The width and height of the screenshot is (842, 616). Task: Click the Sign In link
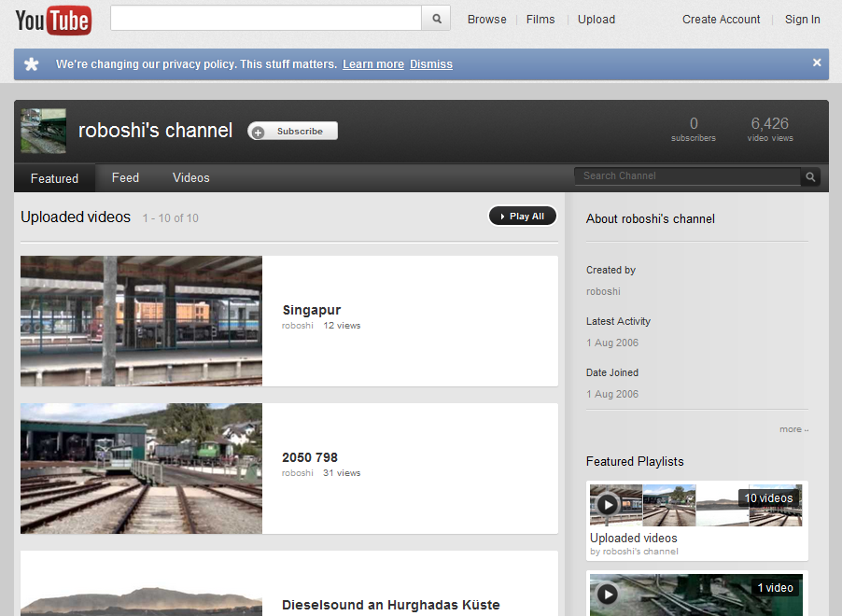pos(802,20)
